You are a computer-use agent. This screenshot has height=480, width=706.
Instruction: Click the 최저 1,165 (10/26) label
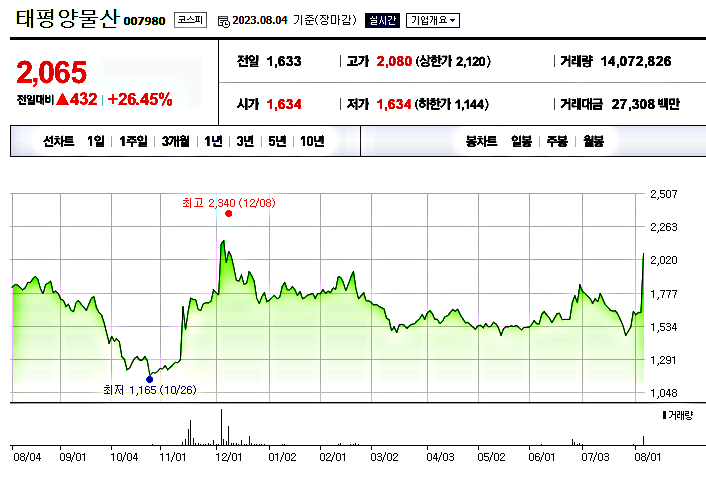click(150, 390)
